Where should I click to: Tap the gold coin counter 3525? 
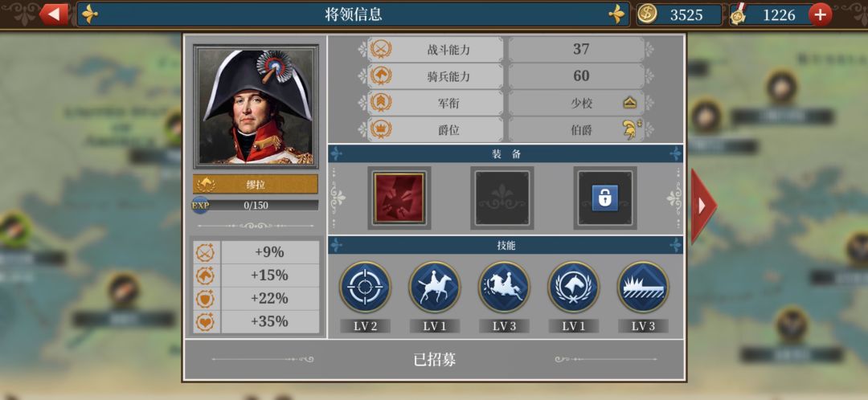(678, 15)
